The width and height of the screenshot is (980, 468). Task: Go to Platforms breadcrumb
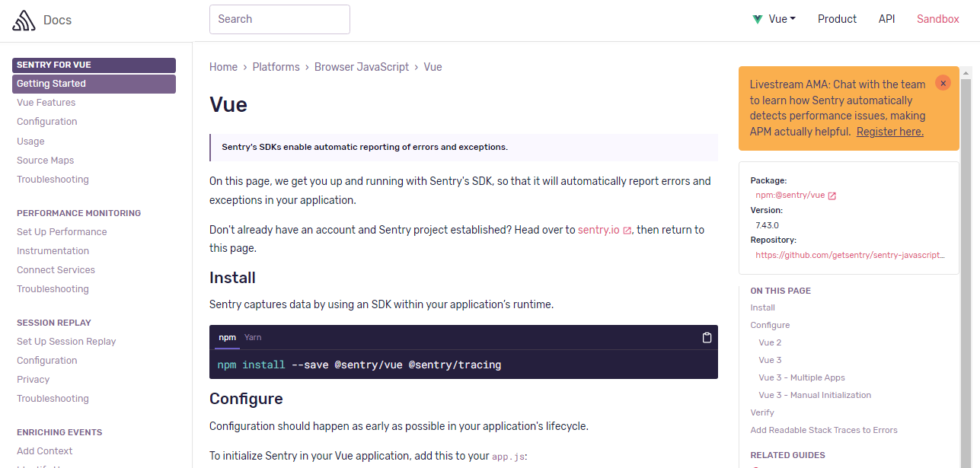coord(276,67)
